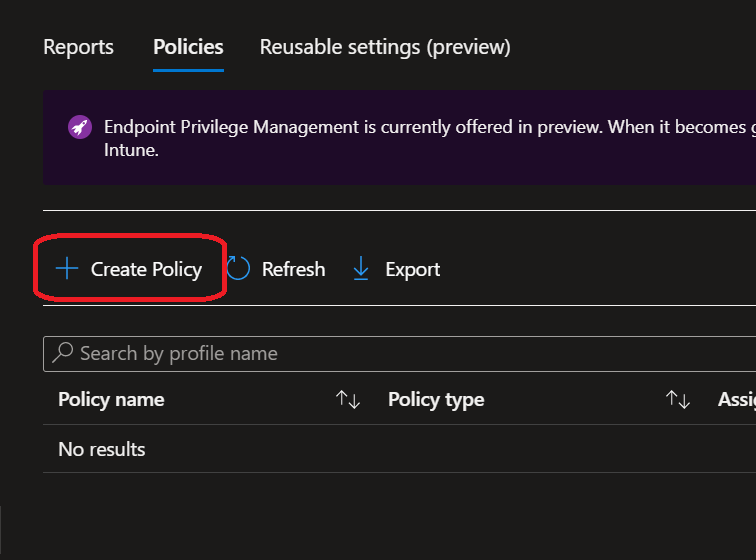This screenshot has height=560, width=756.
Task: Click the word Intune in the banner
Action: (131, 151)
